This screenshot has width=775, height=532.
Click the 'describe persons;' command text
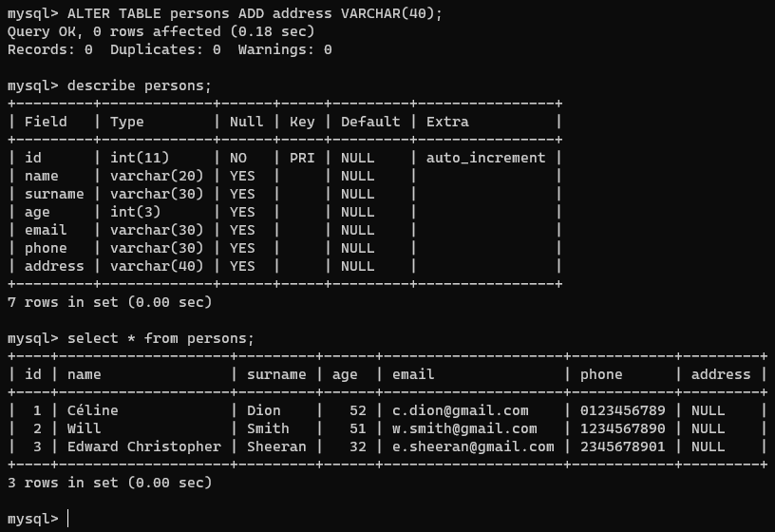[140, 85]
